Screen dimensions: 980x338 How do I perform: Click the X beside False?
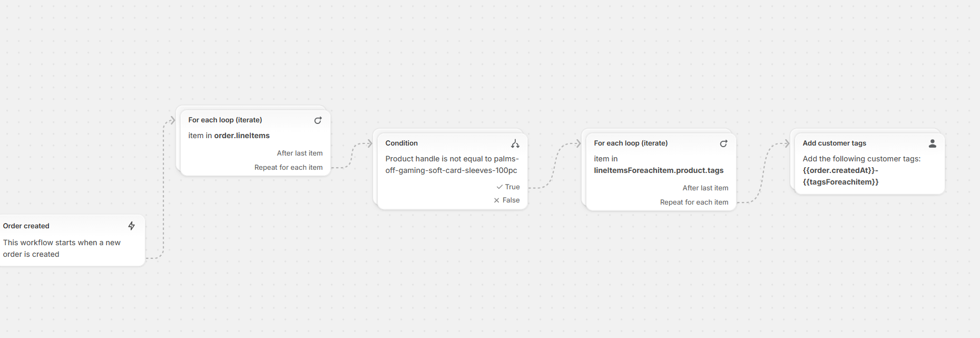pyautogui.click(x=496, y=200)
